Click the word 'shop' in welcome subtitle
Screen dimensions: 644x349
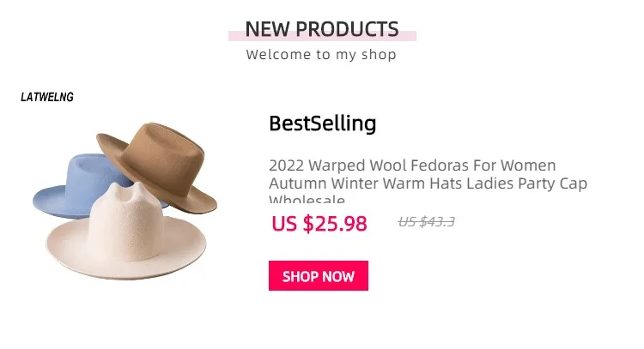379,55
